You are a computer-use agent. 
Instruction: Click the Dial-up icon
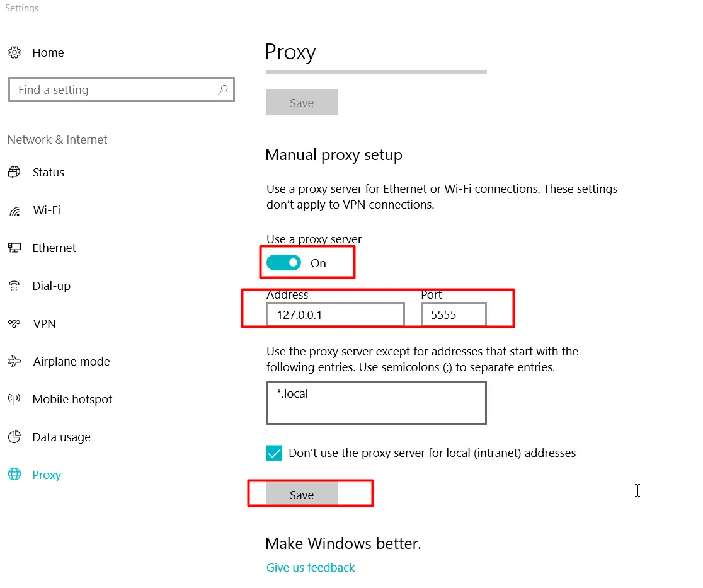pos(14,285)
